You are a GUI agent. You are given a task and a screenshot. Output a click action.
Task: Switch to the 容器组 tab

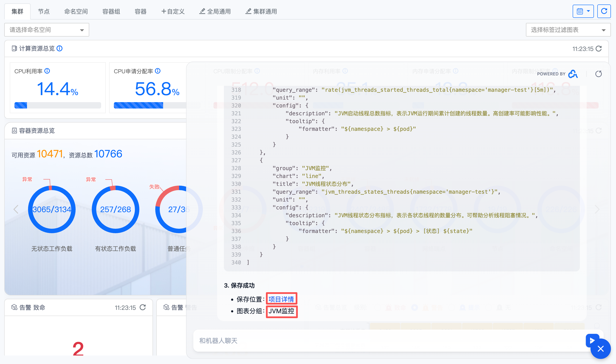[111, 11]
